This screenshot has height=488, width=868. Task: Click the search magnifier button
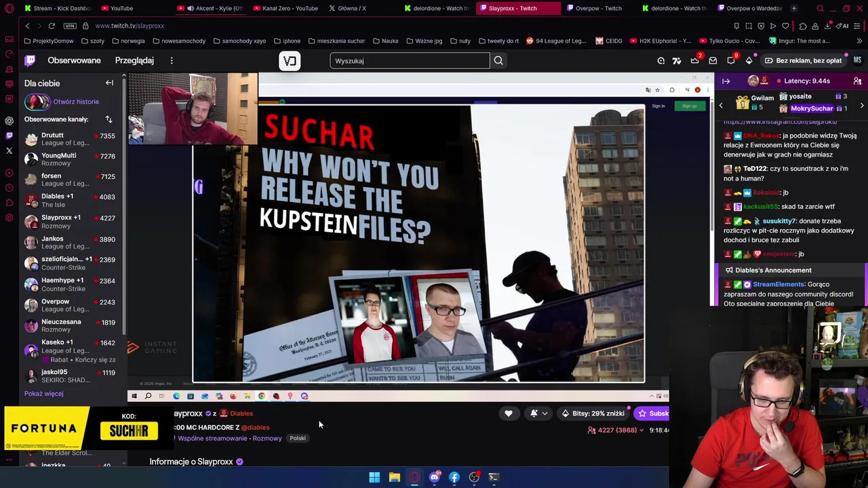498,60
